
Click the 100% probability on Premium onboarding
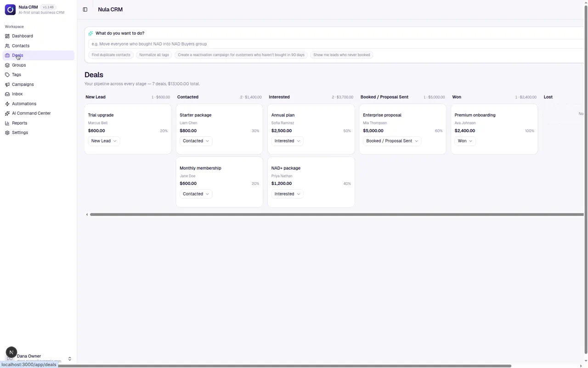click(530, 131)
